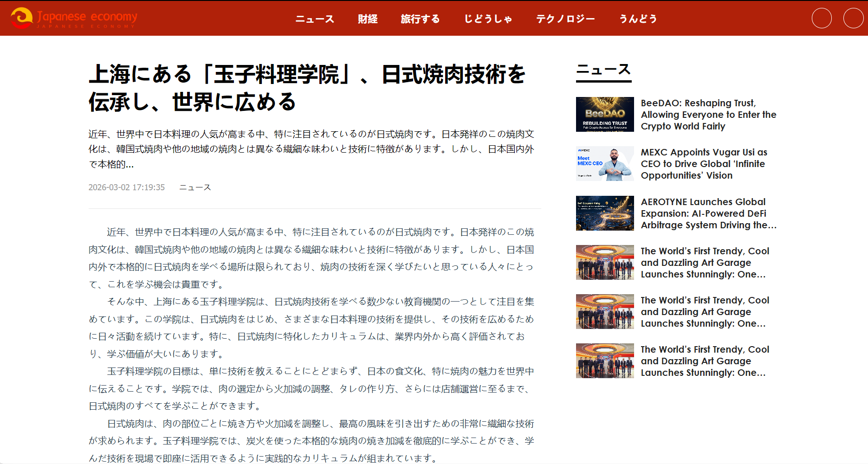Image resolution: width=868 pixels, height=464 pixels.
Task: Click the ニュース category tag beside the date
Action: [x=195, y=187]
